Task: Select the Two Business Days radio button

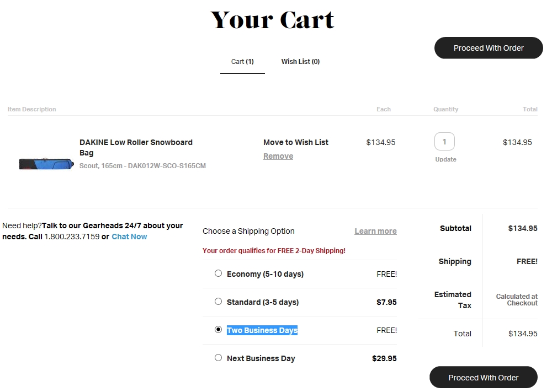Action: (218, 330)
